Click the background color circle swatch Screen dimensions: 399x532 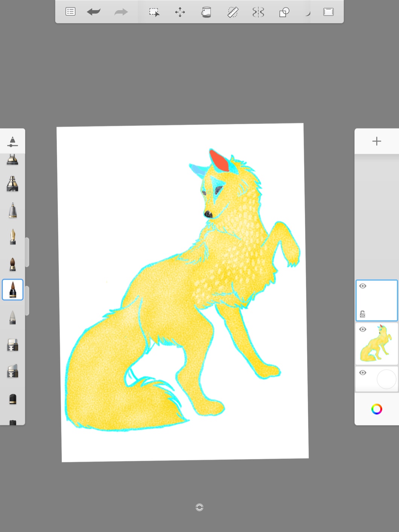(386, 379)
